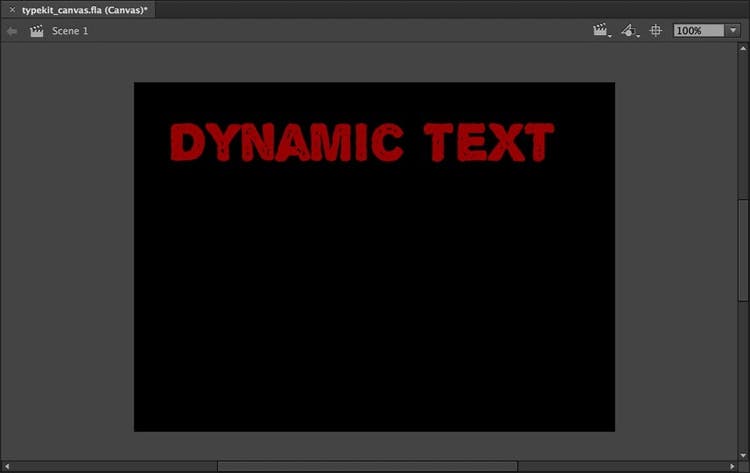This screenshot has height=473, width=750.
Task: Click the vertical scrollbar thumb
Action: coord(743,250)
